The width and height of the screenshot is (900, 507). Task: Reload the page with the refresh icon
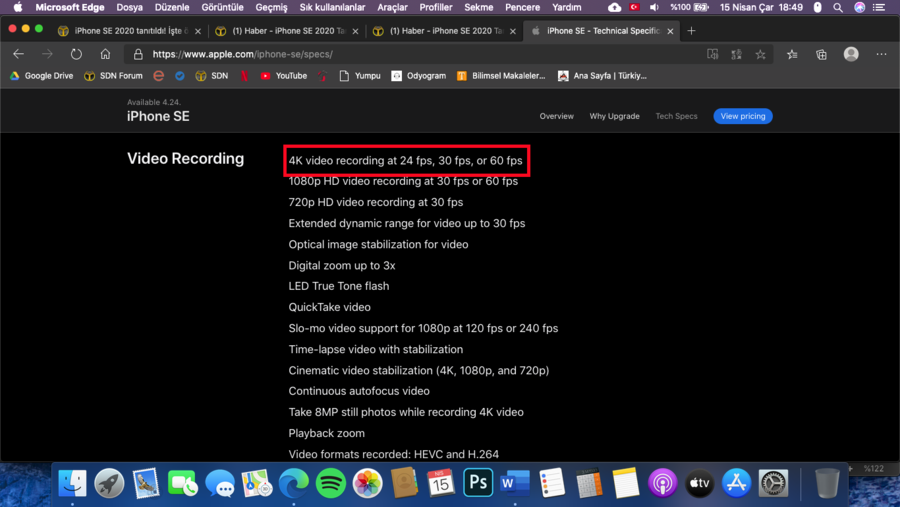pyautogui.click(x=76, y=54)
